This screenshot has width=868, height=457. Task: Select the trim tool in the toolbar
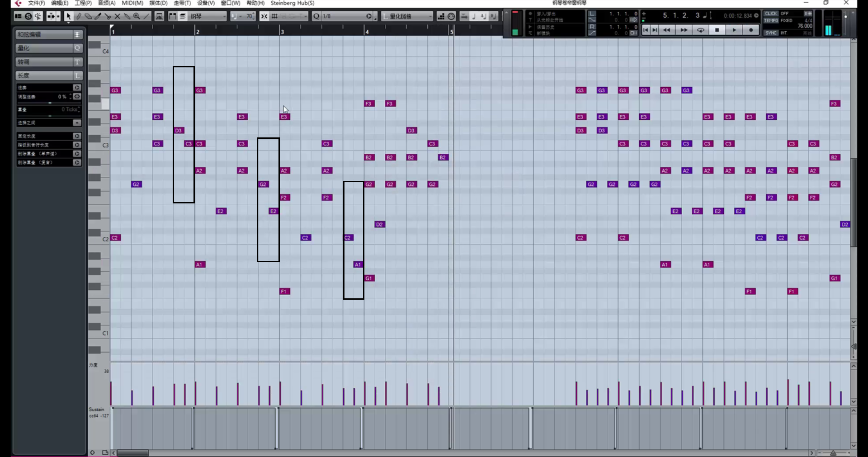coord(98,16)
